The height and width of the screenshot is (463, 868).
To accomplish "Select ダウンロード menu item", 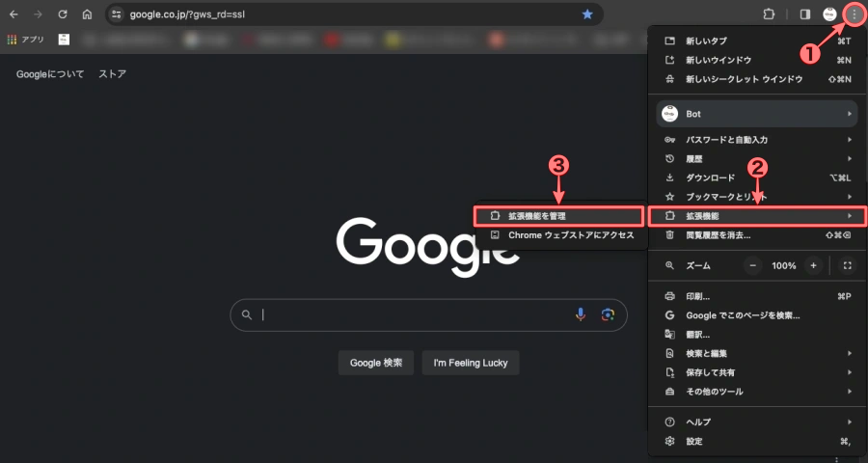I will 757,177.
